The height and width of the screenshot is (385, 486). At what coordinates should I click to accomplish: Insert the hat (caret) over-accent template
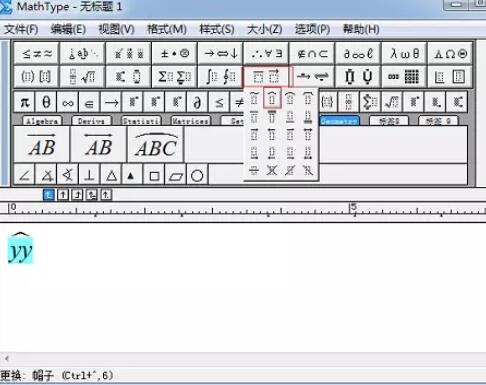[x=272, y=99]
